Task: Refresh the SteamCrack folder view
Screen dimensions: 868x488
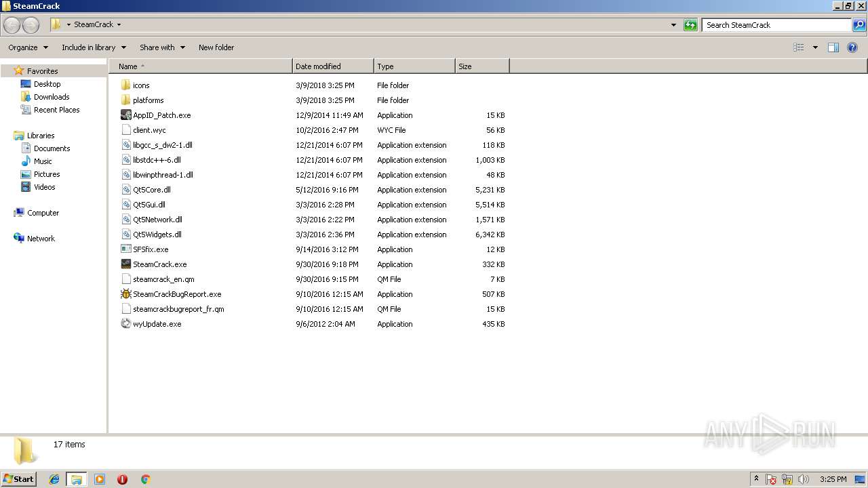Action: tap(690, 25)
